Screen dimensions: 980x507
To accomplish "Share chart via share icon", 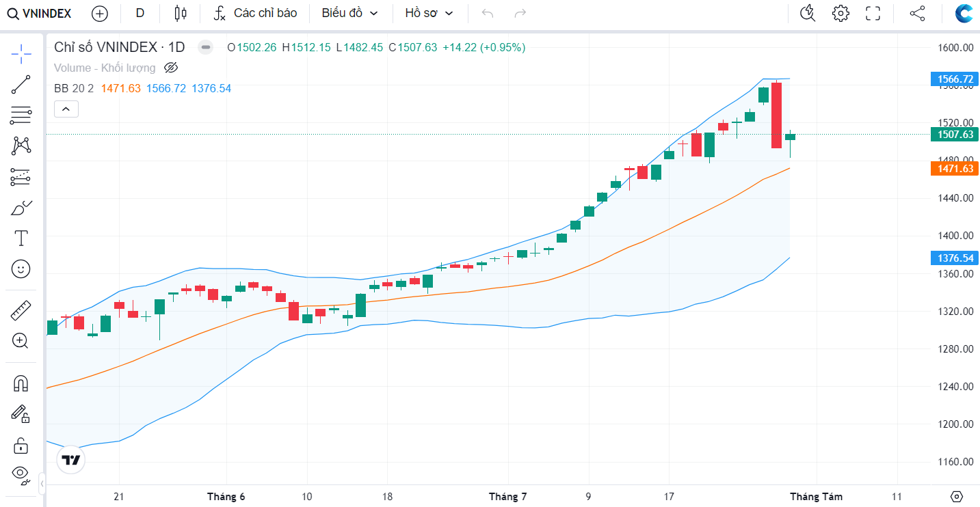I will point(918,13).
